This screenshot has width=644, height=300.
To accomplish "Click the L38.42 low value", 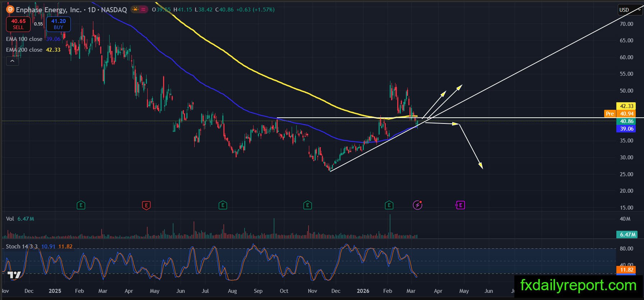I will point(204,10).
